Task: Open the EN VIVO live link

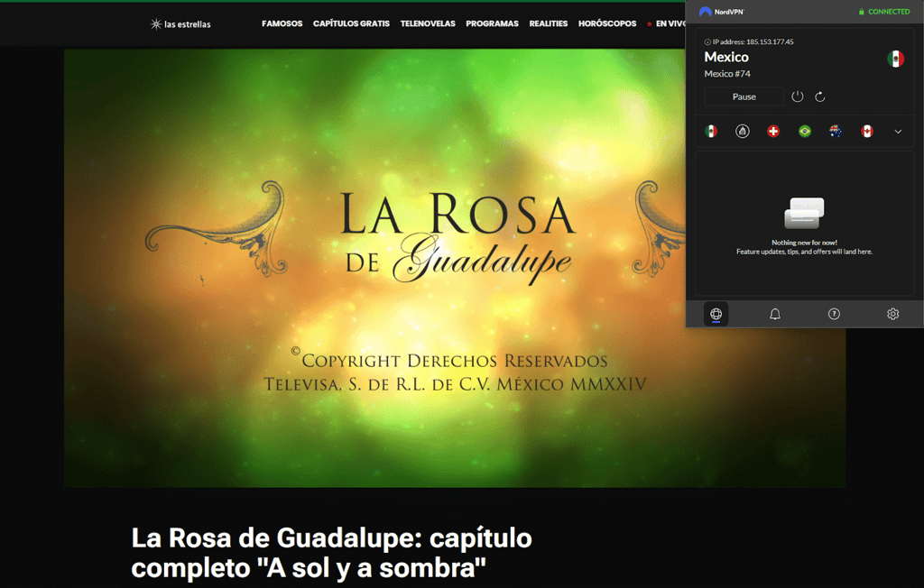Action: pos(667,23)
